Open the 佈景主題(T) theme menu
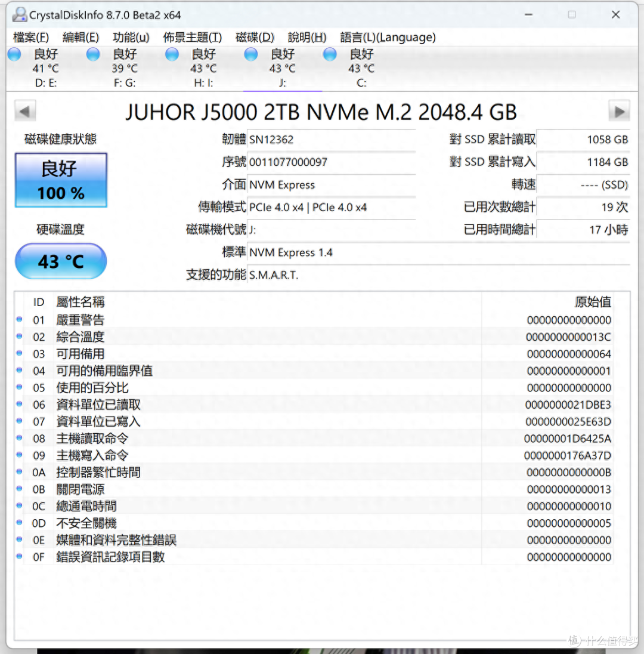644x654 pixels. (192, 37)
